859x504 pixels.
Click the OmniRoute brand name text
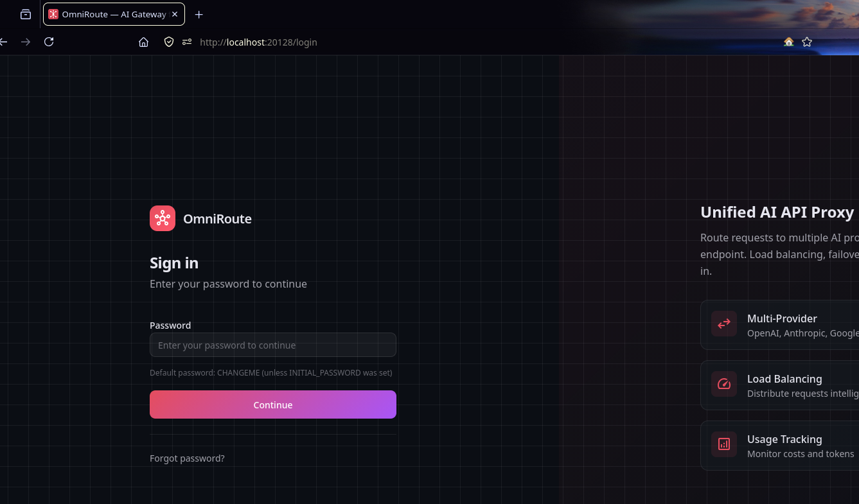[217, 219]
